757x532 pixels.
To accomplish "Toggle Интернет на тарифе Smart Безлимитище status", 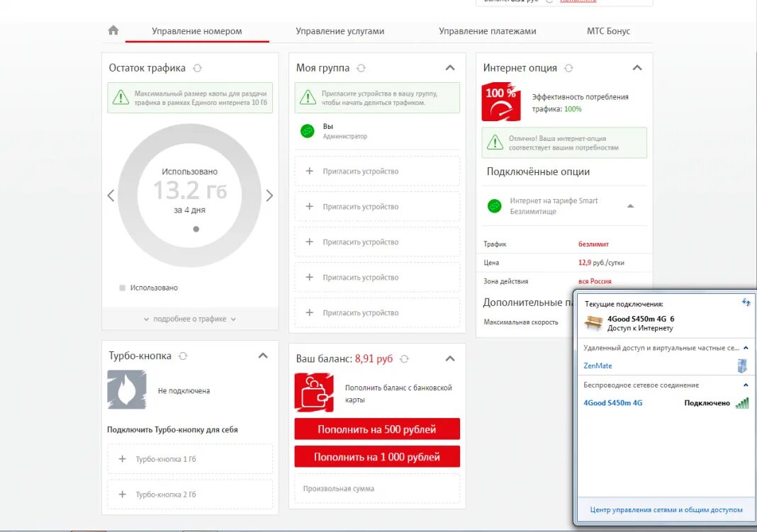I will (494, 206).
